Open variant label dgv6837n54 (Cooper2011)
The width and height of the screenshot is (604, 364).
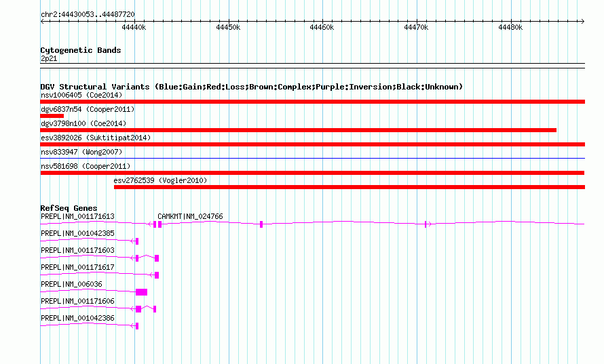pos(88,109)
